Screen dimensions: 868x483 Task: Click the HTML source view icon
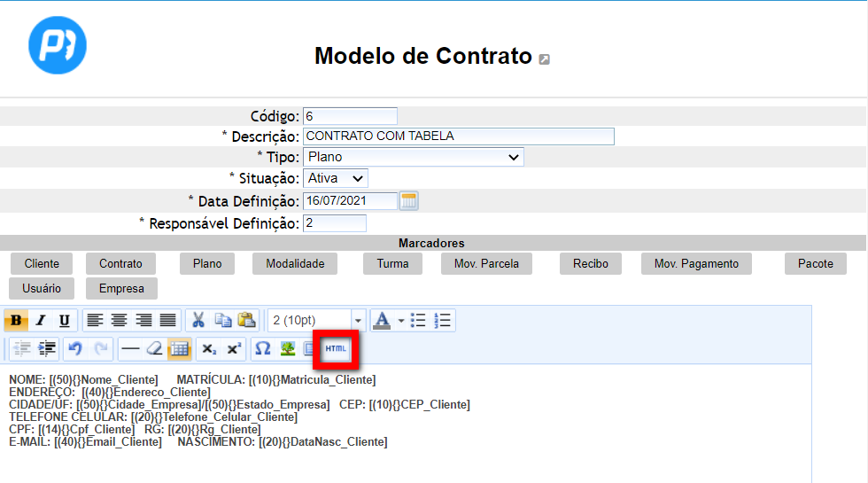[336, 349]
